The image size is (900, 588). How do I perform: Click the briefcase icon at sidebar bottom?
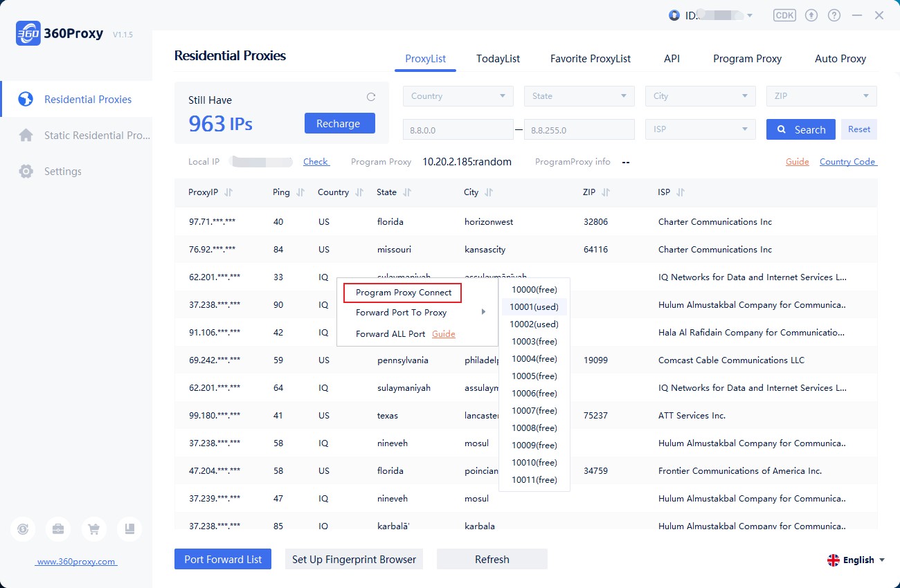click(58, 529)
